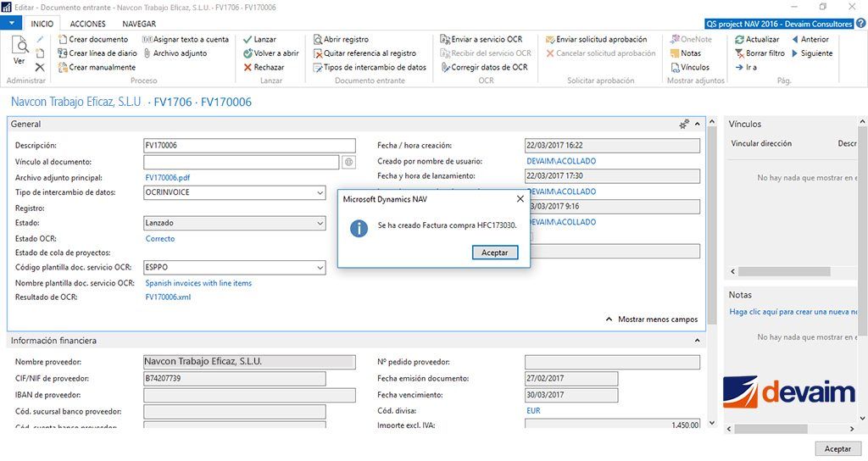
Task: Click the Vínculo al documento input field
Action: 242,162
